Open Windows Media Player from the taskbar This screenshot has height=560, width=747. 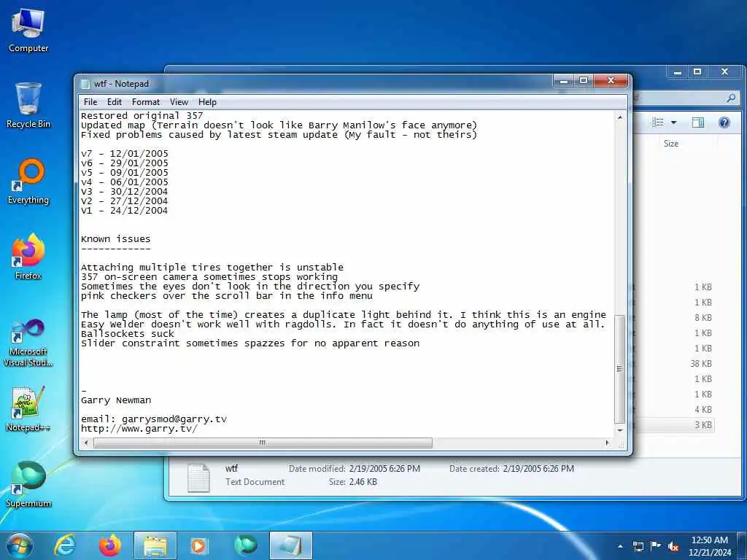pyautogui.click(x=199, y=545)
